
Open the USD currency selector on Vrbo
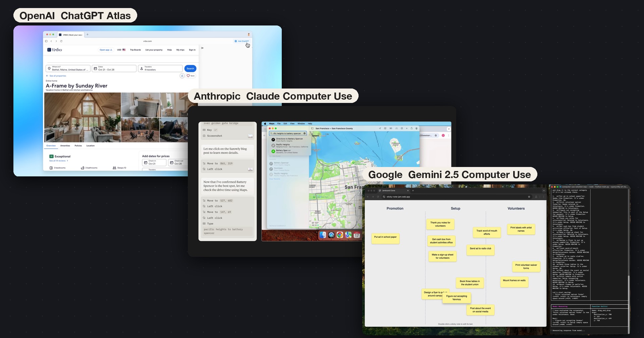[121, 50]
